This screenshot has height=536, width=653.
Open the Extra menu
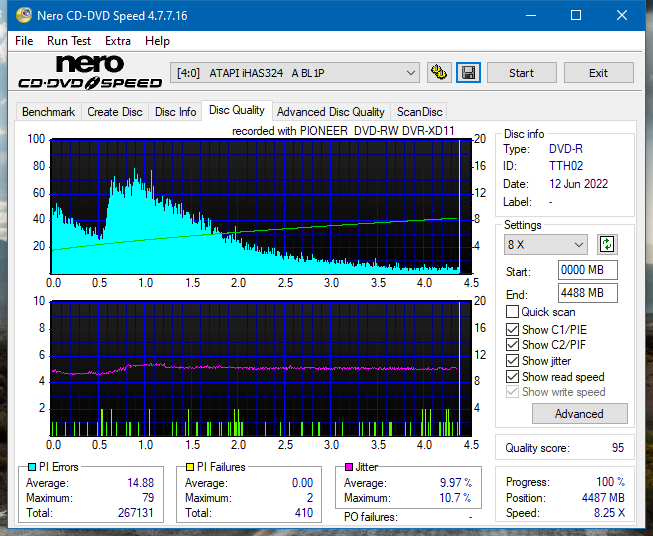118,41
